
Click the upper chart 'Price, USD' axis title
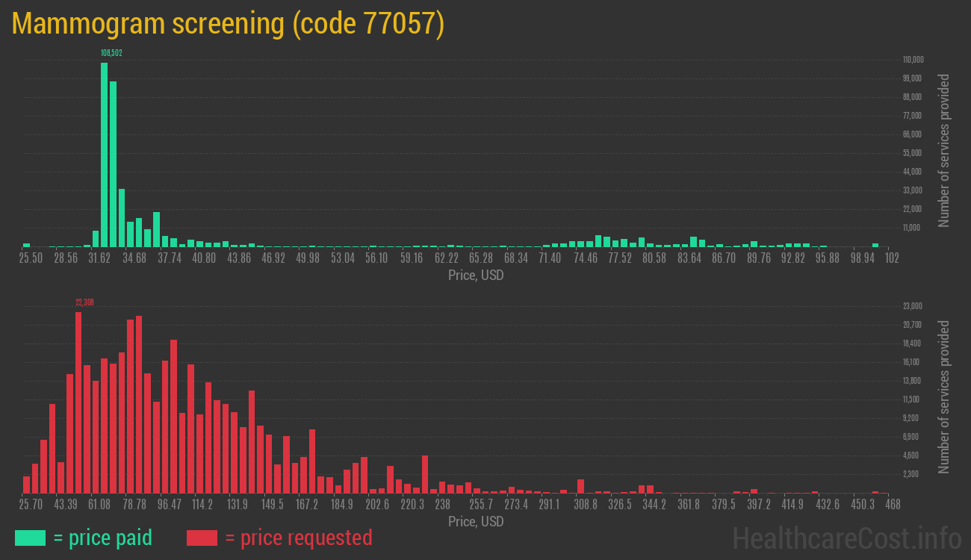[x=476, y=275]
